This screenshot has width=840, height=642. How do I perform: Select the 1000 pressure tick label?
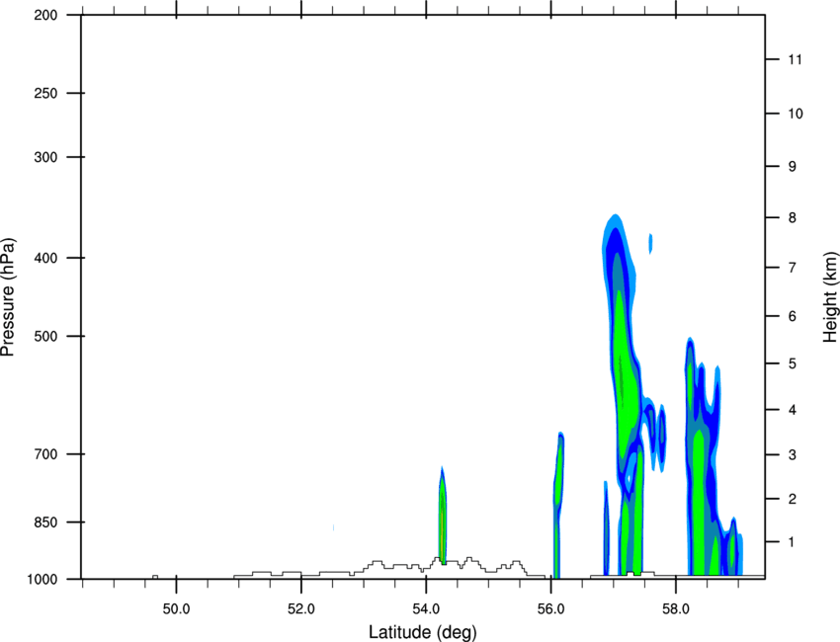click(42, 580)
